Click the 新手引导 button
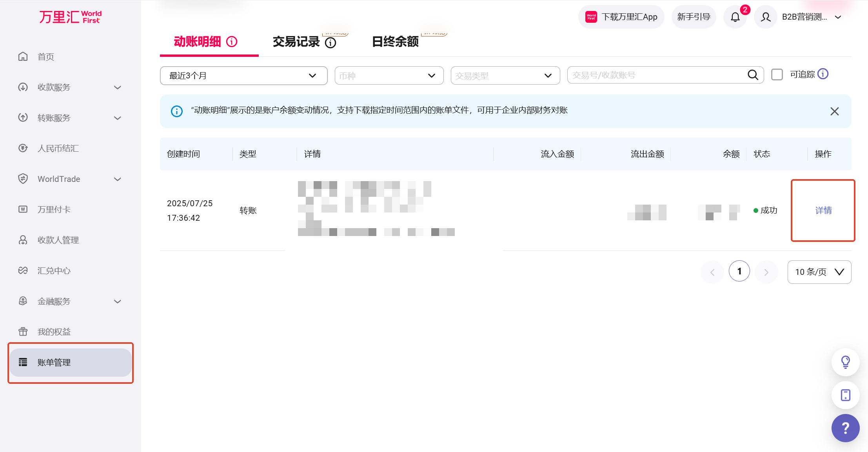This screenshot has width=868, height=452. click(694, 17)
